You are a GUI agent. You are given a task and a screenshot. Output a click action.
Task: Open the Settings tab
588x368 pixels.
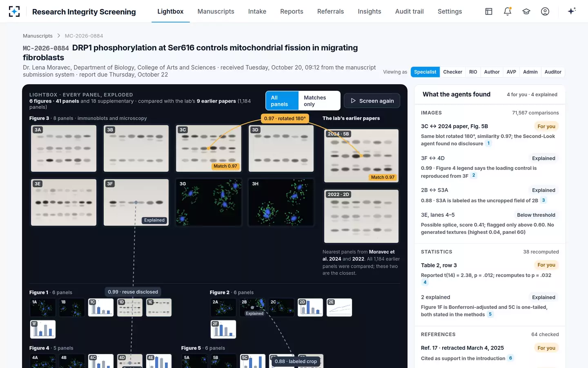point(450,11)
